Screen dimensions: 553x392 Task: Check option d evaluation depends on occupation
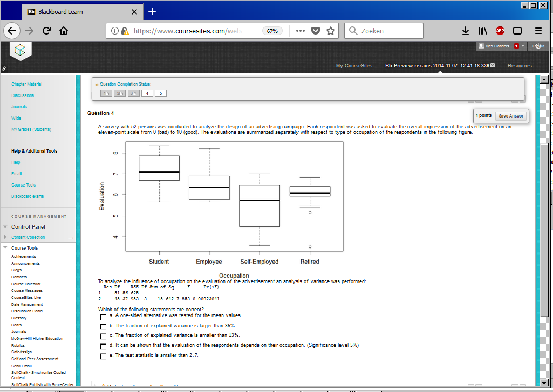(x=103, y=347)
